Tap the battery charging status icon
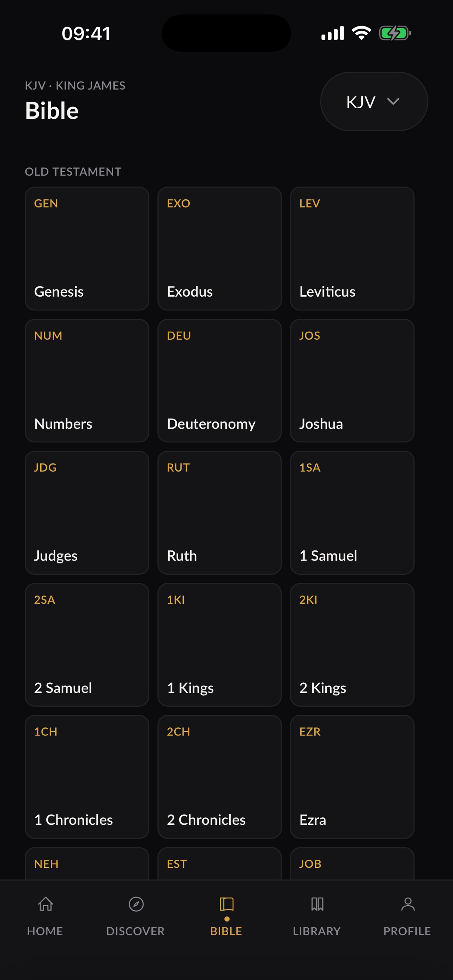This screenshot has height=980, width=453. pos(395,33)
